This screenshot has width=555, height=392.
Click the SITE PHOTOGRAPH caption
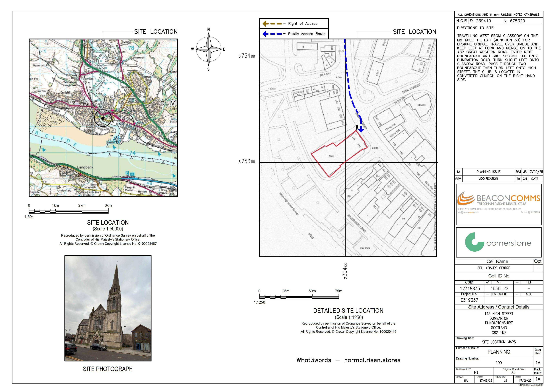[x=108, y=369]
